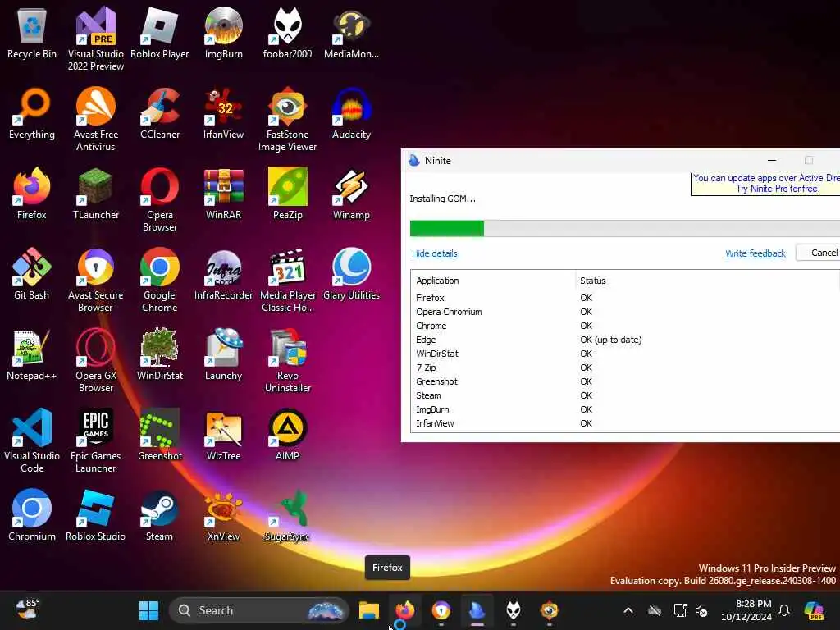This screenshot has width=840, height=630.
Task: Click the taskbar Search box
Action: pyautogui.click(x=258, y=610)
